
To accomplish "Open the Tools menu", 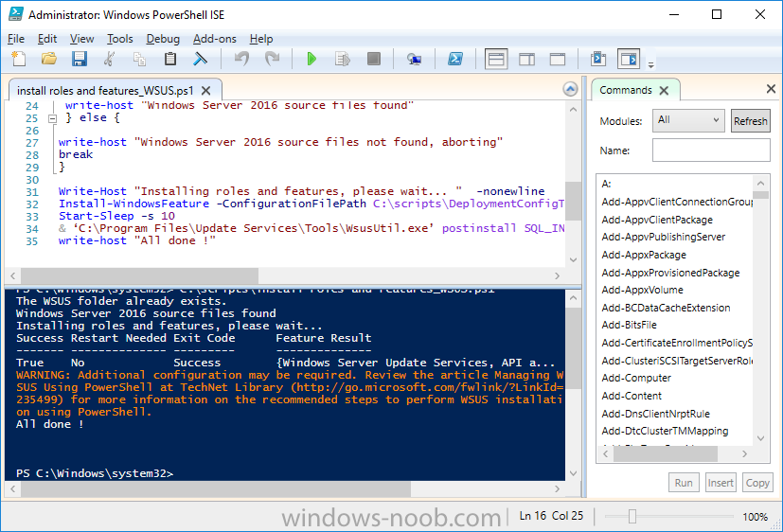I will coord(120,39).
